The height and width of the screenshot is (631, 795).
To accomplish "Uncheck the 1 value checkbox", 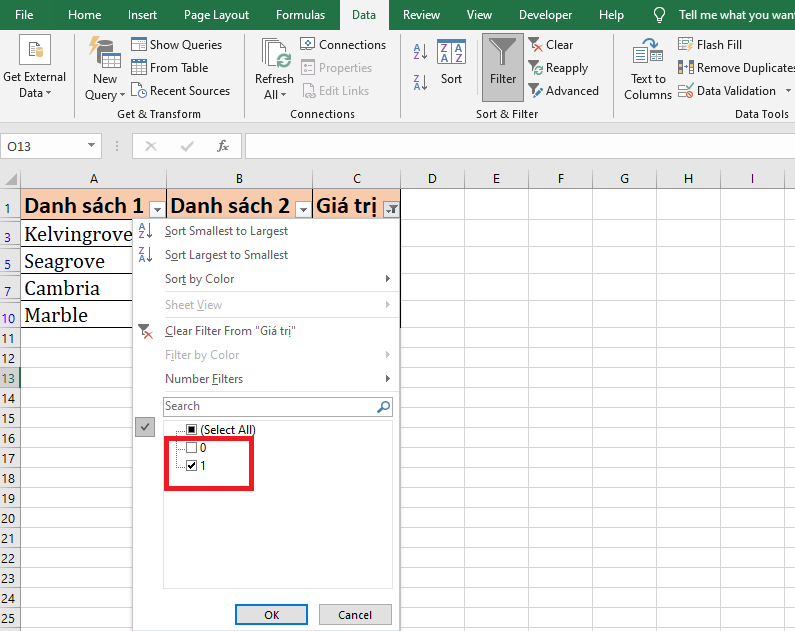I will tap(192, 466).
